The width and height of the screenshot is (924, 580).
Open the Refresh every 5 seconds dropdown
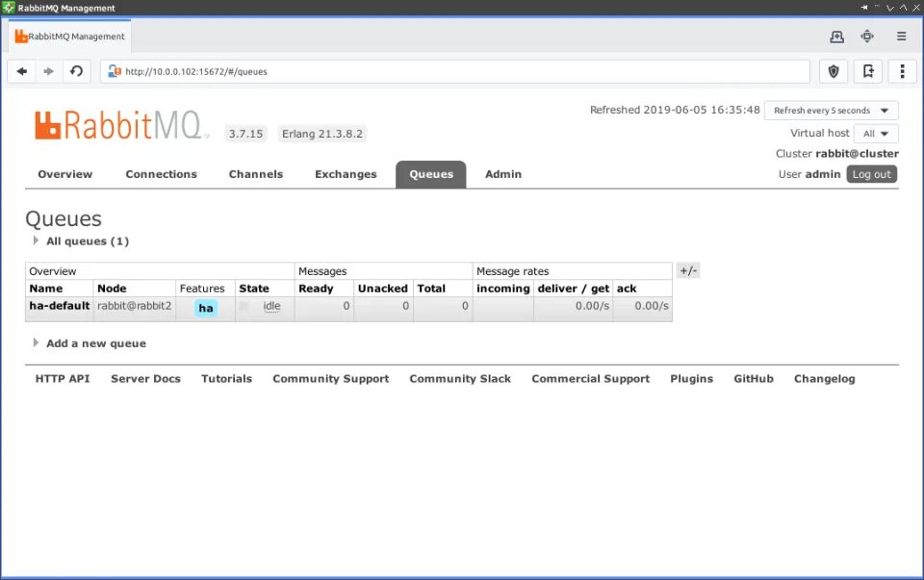pyautogui.click(x=831, y=110)
